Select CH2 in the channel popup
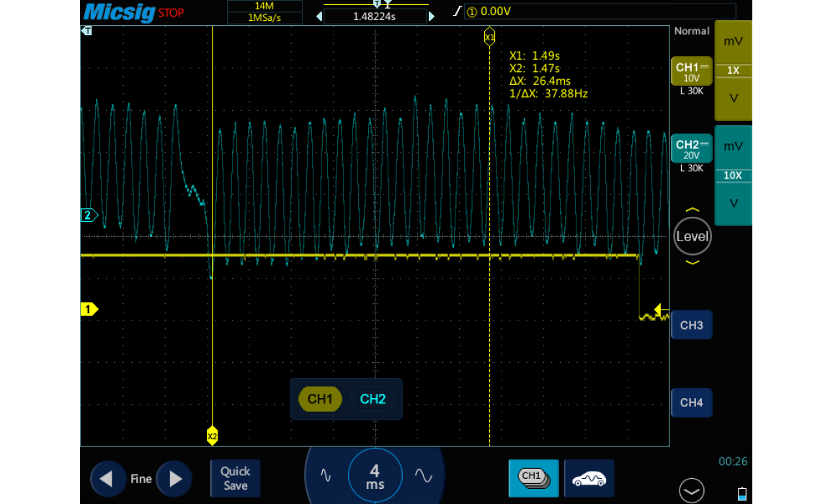 [373, 399]
